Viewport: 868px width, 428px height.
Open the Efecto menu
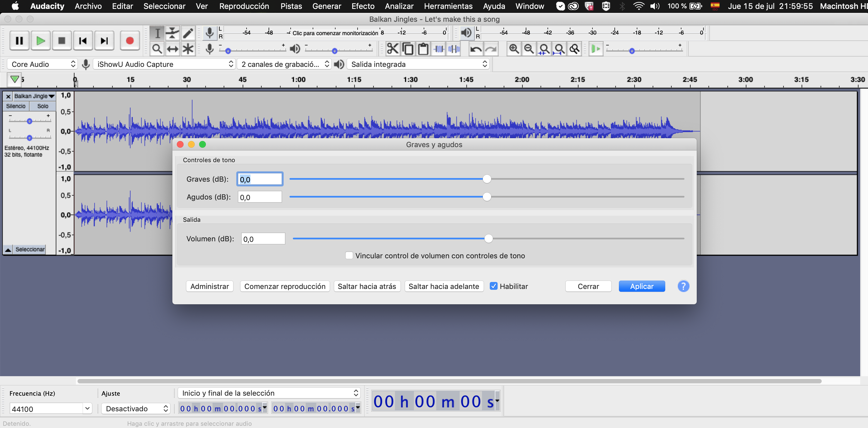(363, 6)
